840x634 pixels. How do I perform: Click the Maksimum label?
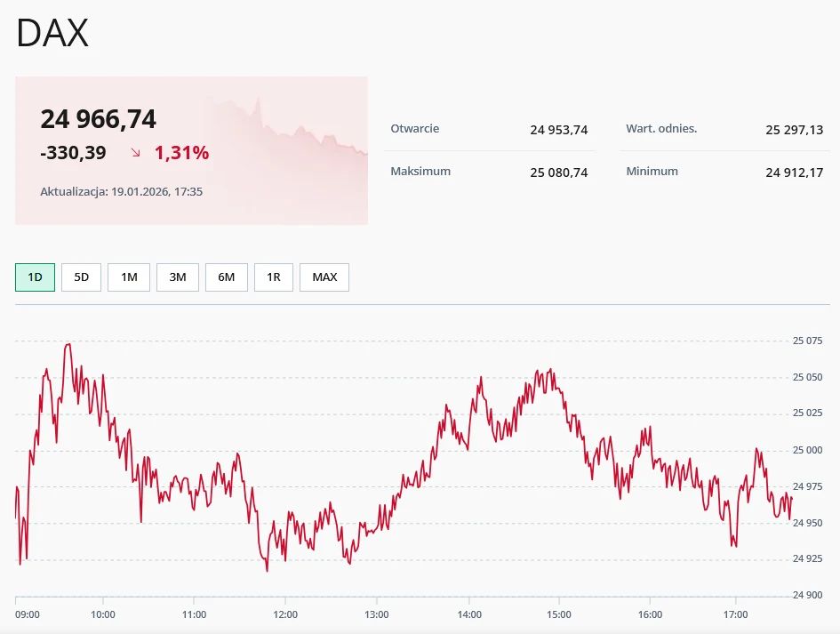coord(420,171)
